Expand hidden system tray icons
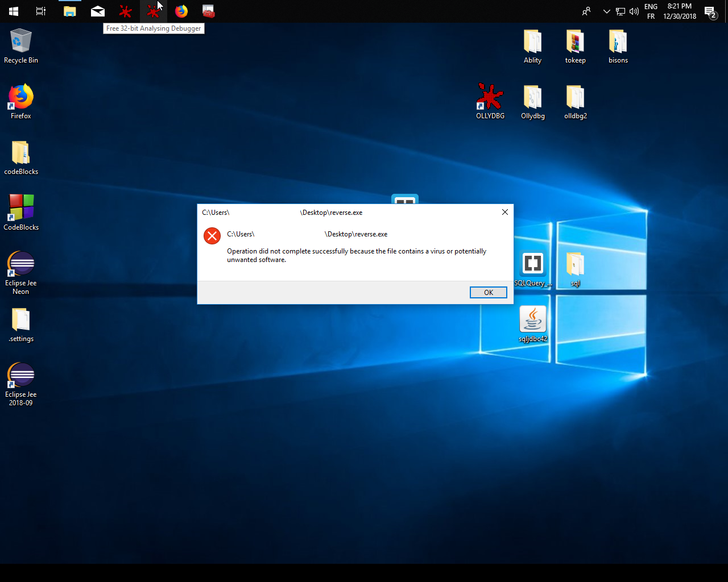The image size is (728, 582). click(x=606, y=11)
